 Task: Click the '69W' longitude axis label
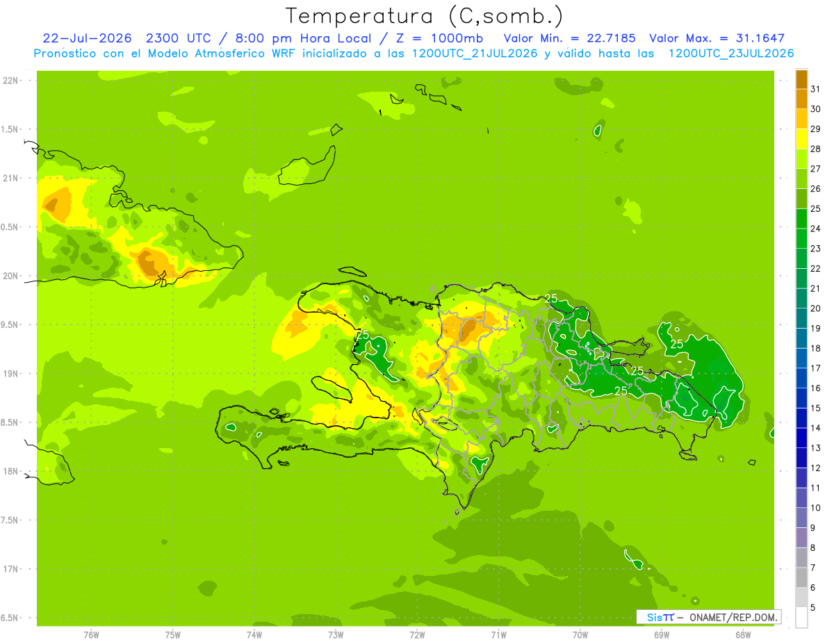pos(662,634)
